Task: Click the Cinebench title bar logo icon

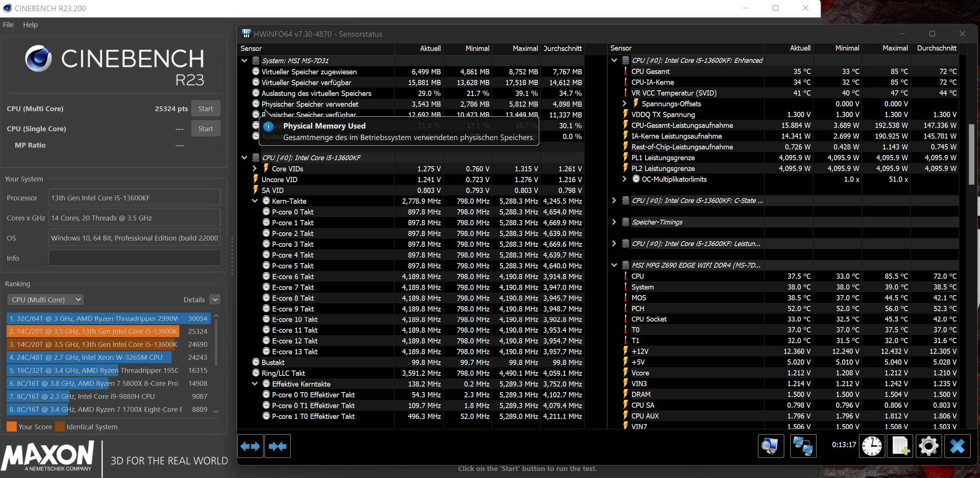Action: 7,8
